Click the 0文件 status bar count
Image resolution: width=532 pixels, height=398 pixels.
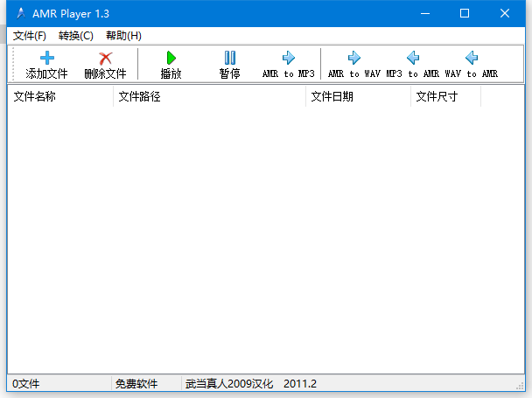(x=58, y=384)
